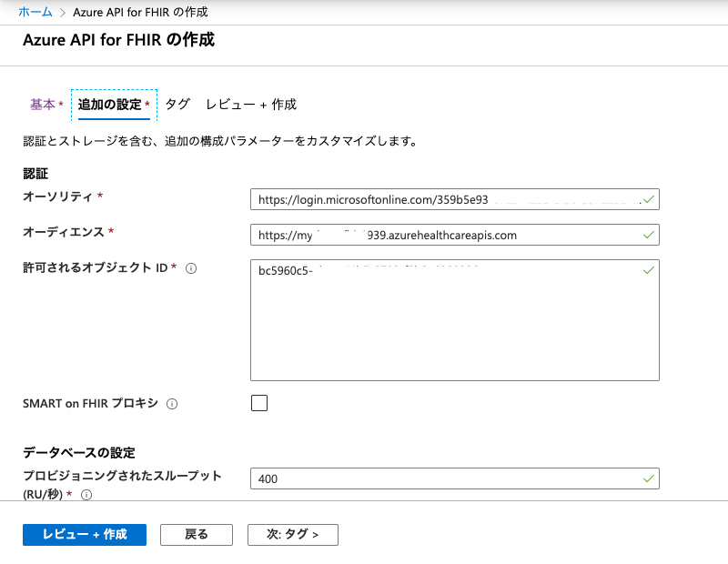Click the SMART on FHIR プロキシ label
The height and width of the screenshot is (564, 728).
coord(90,403)
